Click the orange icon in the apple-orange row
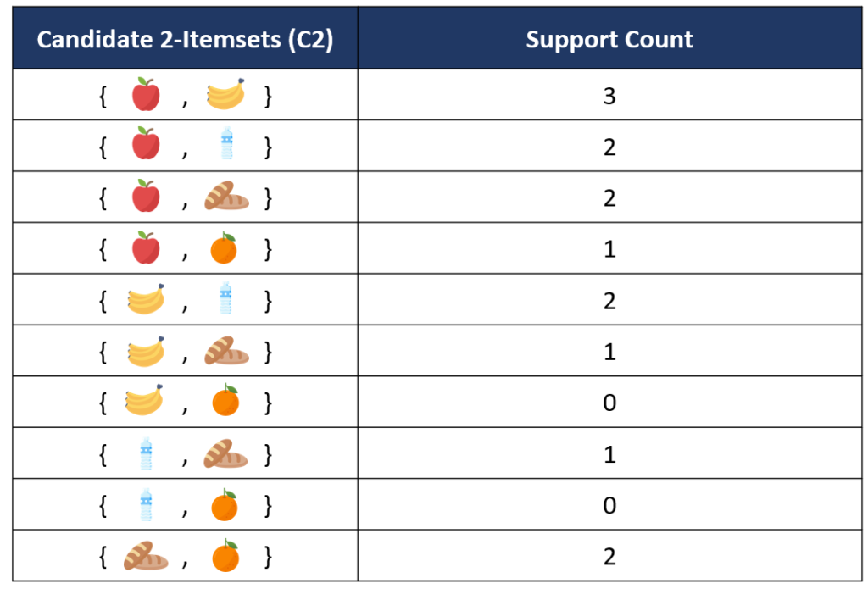The image size is (868, 589). (225, 249)
